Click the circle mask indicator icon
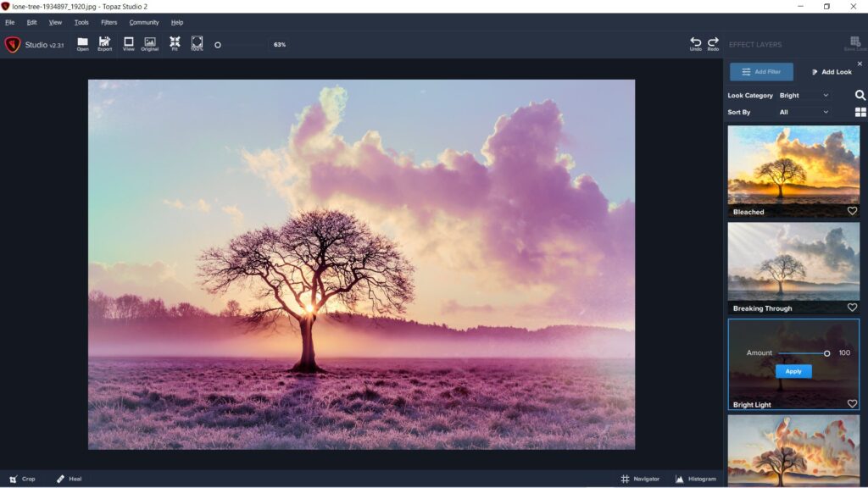Screen dimensions: 868x488 pyautogui.click(x=218, y=45)
